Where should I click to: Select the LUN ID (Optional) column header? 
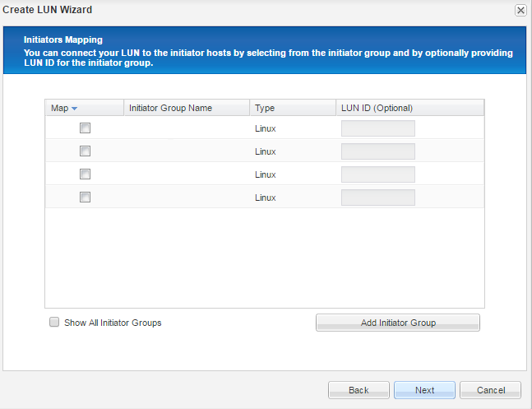377,108
